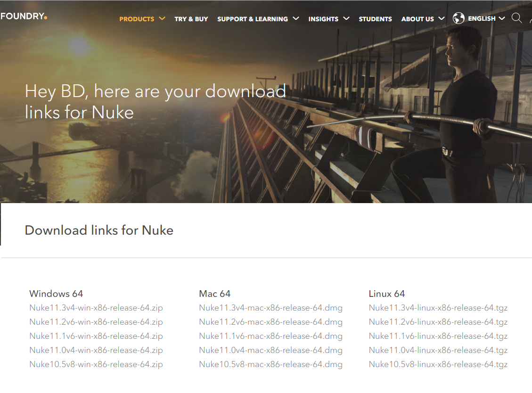Expand the Products menu chevron
Viewport: 532px width, 393px height.
click(162, 18)
